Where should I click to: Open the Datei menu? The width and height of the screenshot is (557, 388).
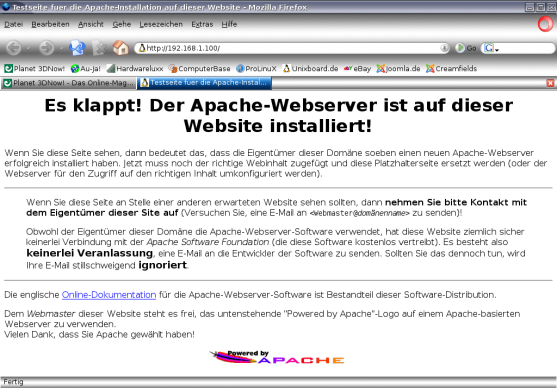tap(13, 24)
